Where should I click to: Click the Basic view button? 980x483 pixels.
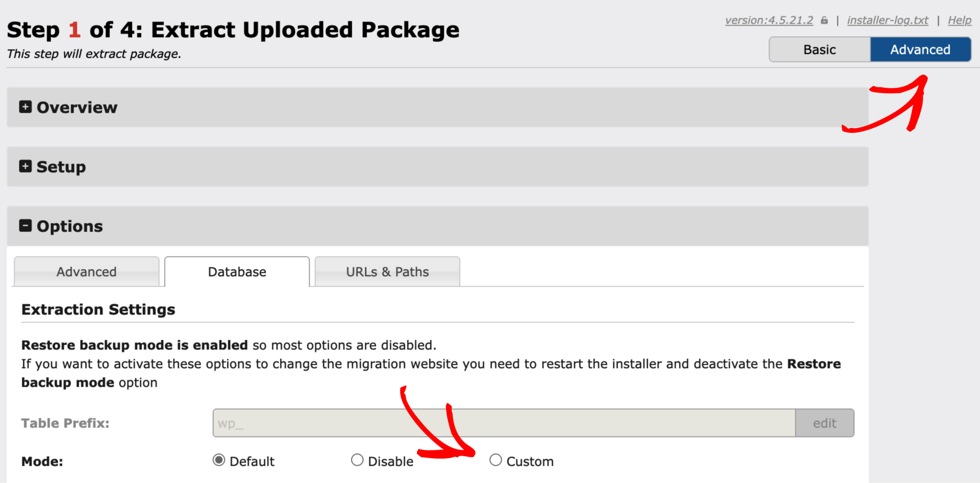click(819, 49)
